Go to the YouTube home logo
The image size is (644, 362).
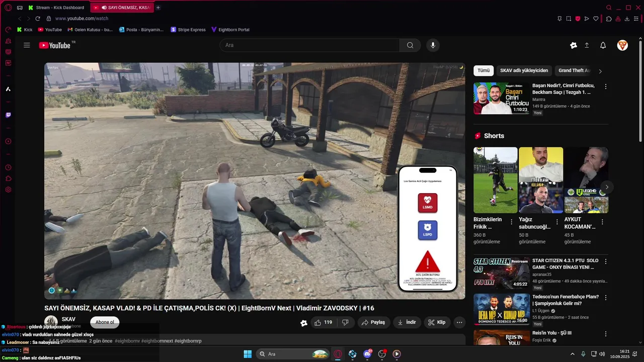pyautogui.click(x=55, y=45)
